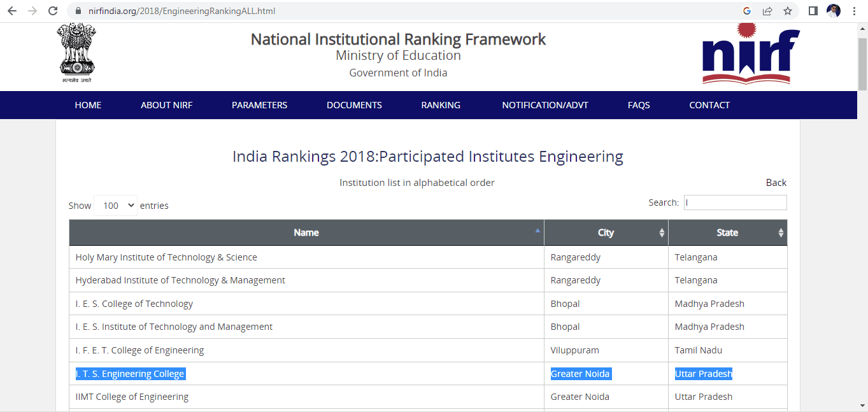Click I. F. E. T. College of Engineering

(139, 350)
